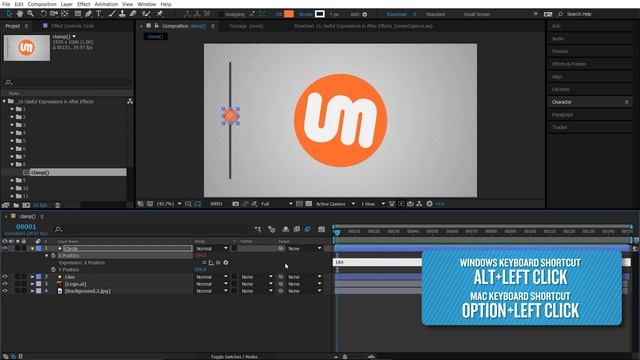Click Toggle Switches / Modes button
The height and width of the screenshot is (360, 640).
(234, 357)
